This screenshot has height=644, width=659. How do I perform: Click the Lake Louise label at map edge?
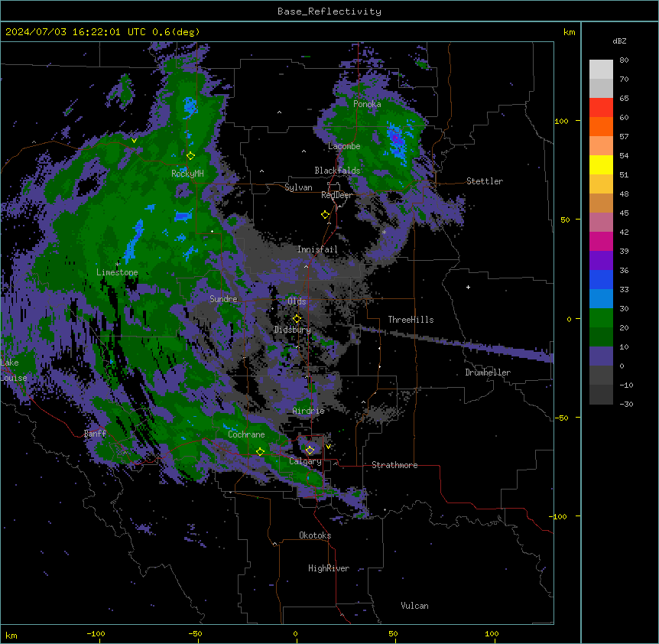click(14, 370)
